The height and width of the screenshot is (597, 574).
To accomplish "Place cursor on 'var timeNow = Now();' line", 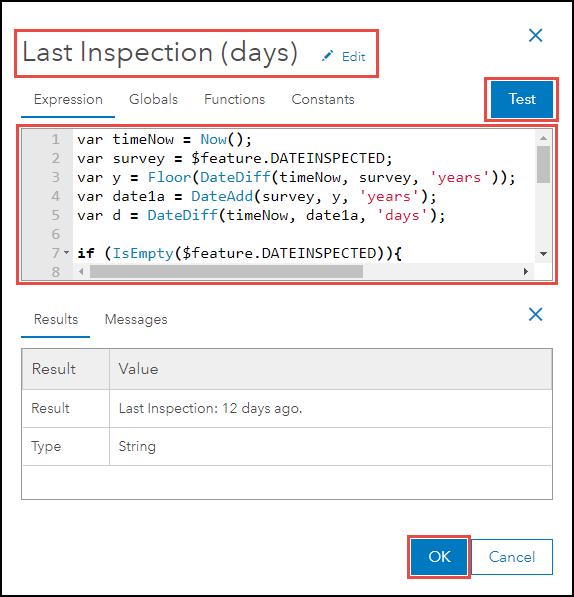I will pos(164,139).
